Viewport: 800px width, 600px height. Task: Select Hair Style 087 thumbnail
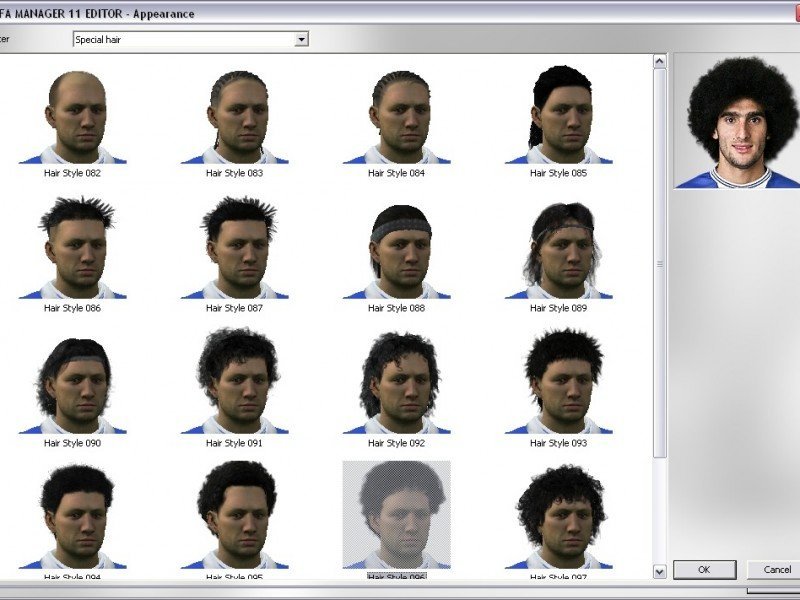point(235,251)
